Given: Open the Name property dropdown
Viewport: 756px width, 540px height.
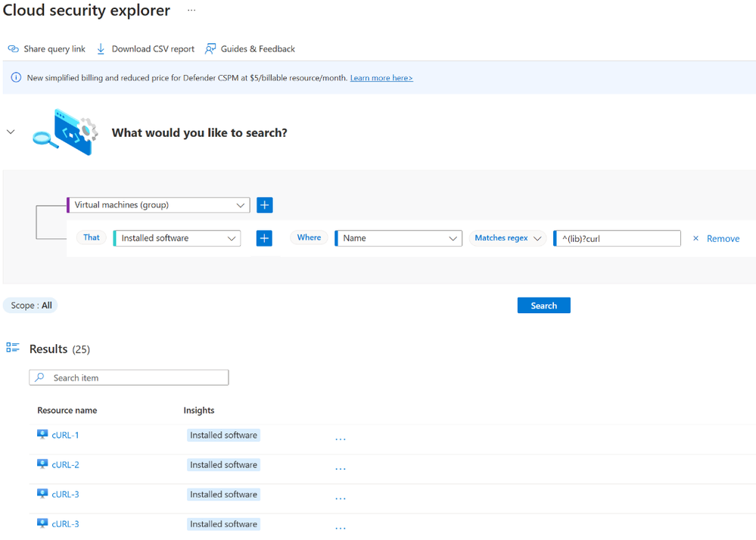Looking at the screenshot, I should [398, 238].
